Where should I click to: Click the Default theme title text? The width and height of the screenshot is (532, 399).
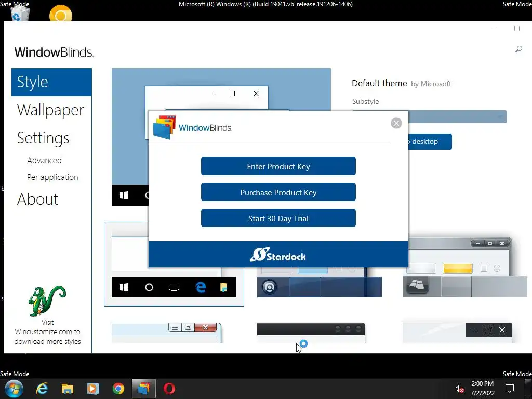(379, 84)
